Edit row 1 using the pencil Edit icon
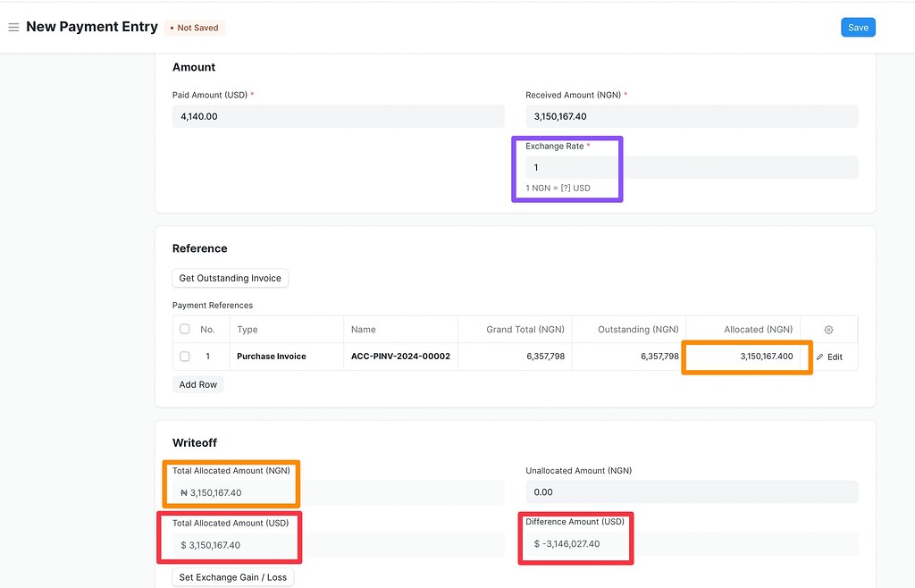This screenshot has width=915, height=588. (x=830, y=357)
